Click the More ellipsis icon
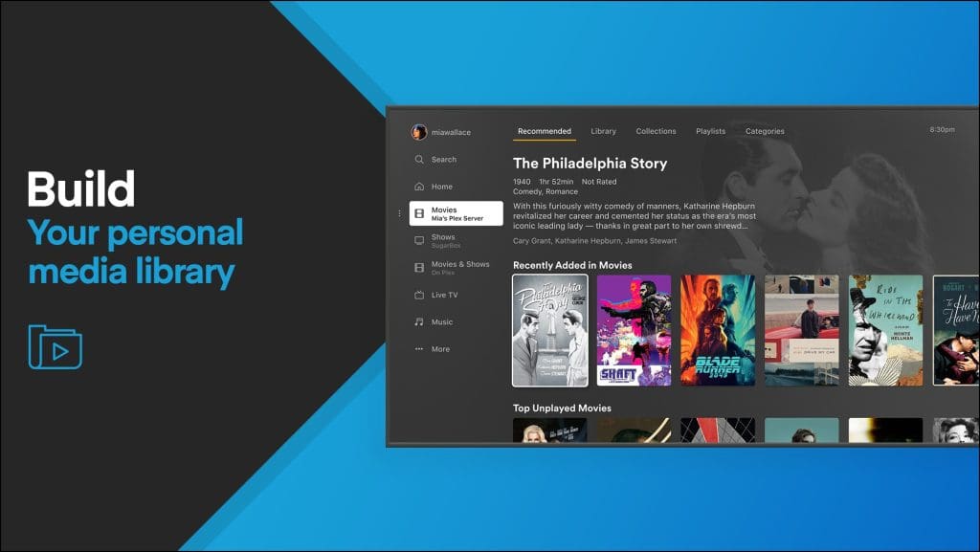 pyautogui.click(x=419, y=349)
